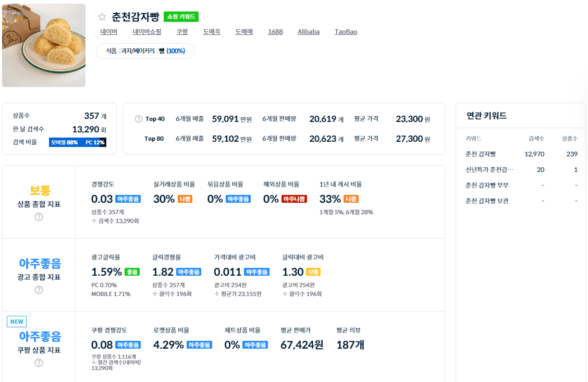Open the 도매꾹 link
Screen dimensions: 588x382
[212, 32]
